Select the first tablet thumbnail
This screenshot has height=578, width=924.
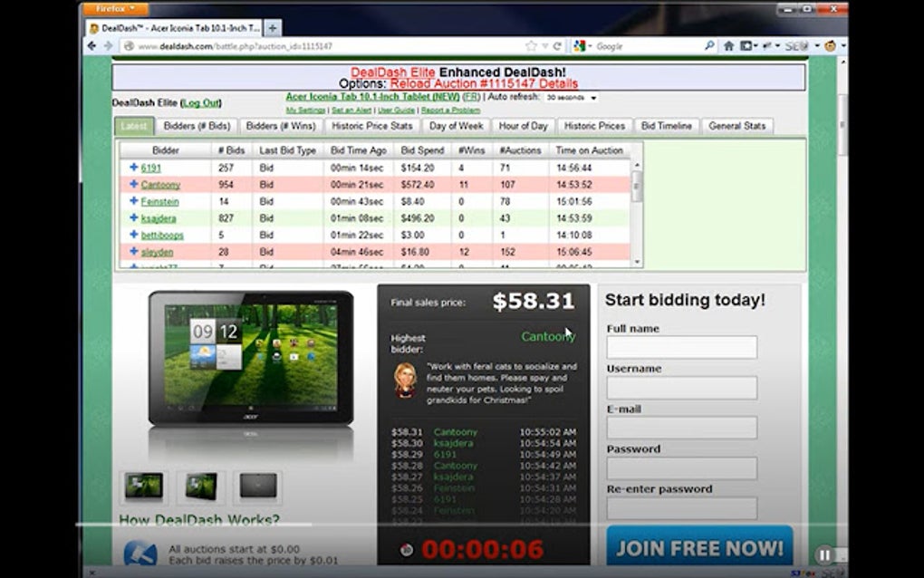point(144,486)
